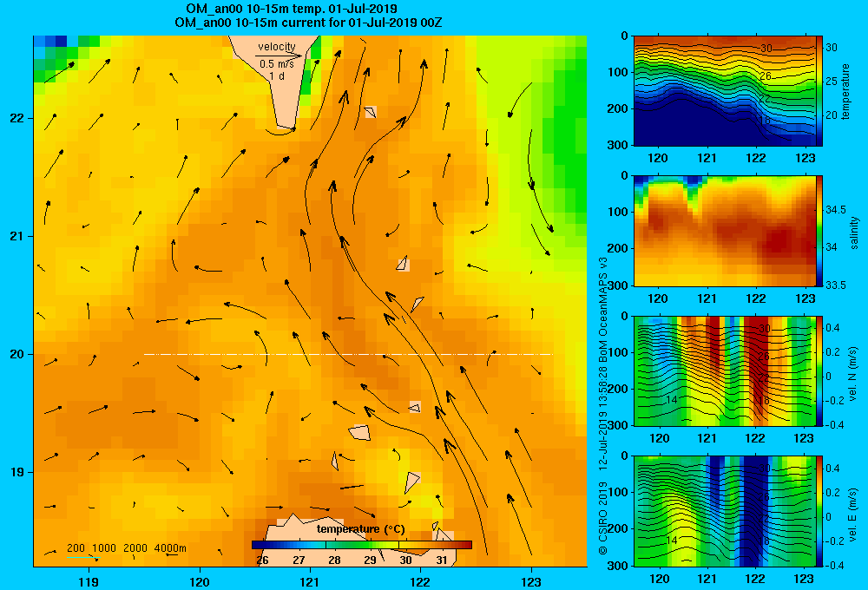This screenshot has height=590, width=868.
Task: Click the '100' depth tick beside the salinity panel
Action: point(620,212)
